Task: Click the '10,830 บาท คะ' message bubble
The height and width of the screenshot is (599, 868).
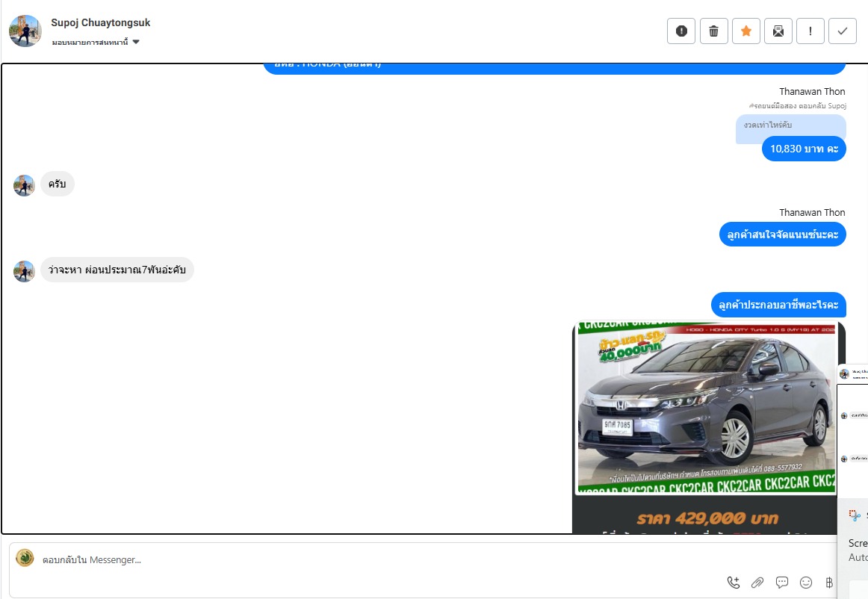Action: 804,149
